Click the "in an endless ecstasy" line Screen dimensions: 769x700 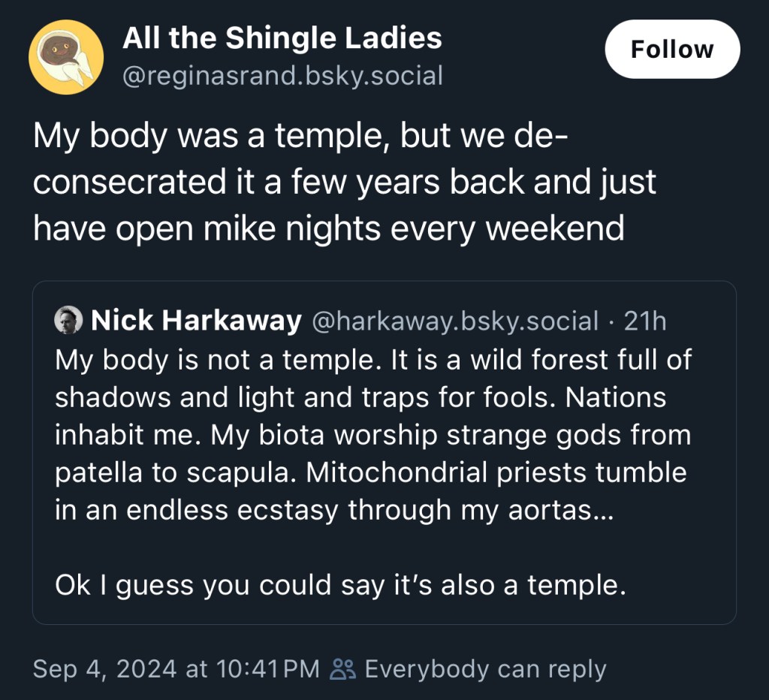tap(334, 510)
